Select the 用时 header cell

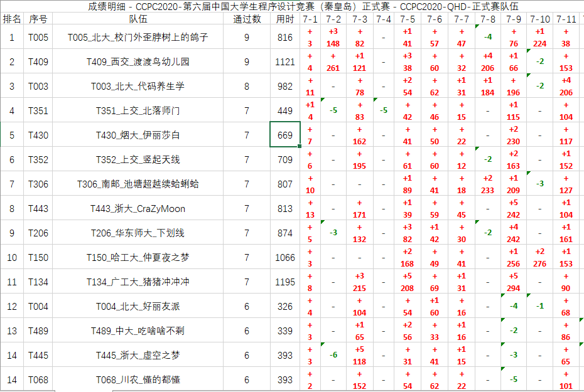(x=284, y=19)
